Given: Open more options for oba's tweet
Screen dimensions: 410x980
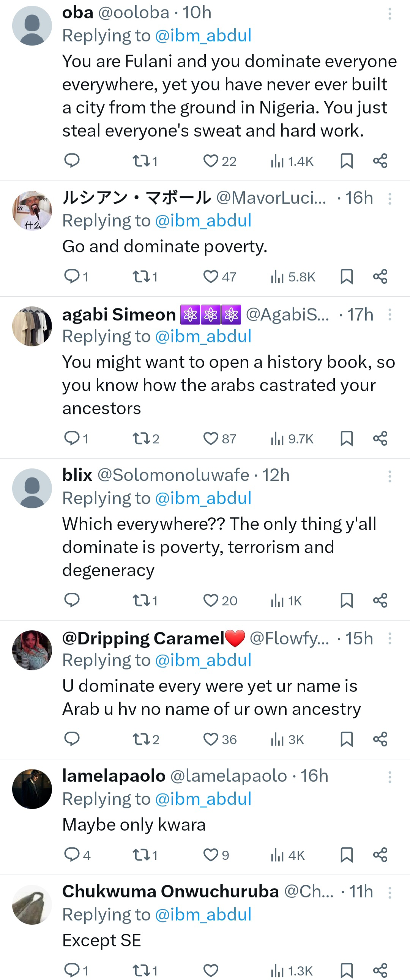Looking at the screenshot, I should click(389, 14).
